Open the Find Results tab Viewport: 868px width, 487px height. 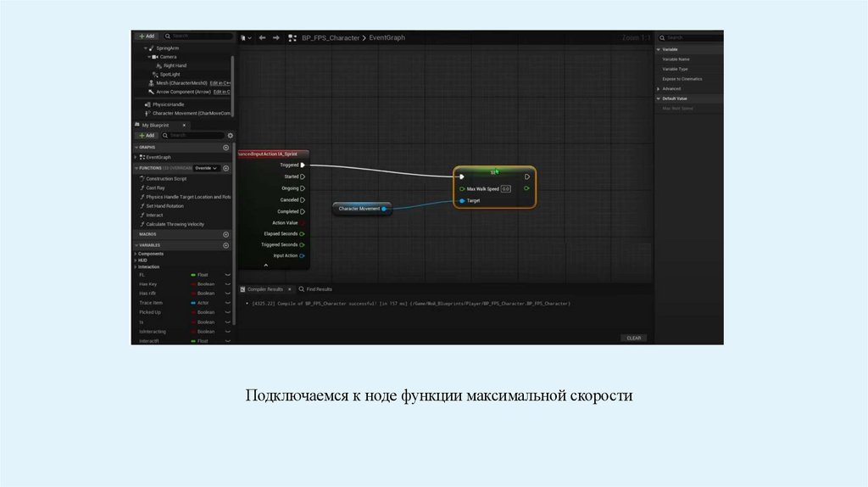(320, 289)
